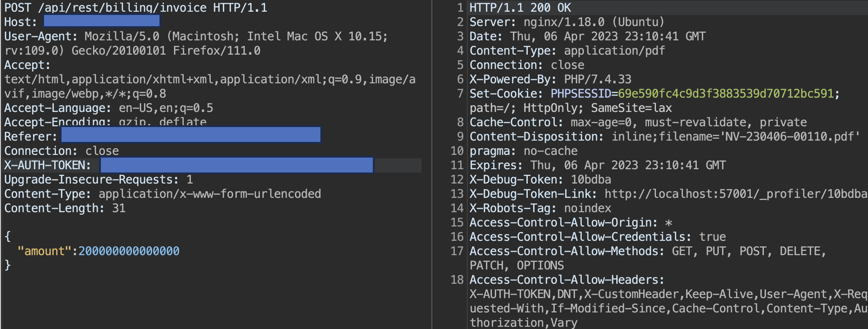Click the X-Debug-Token-Link localhost profiler URL
The image size is (868, 329).
(735, 194)
